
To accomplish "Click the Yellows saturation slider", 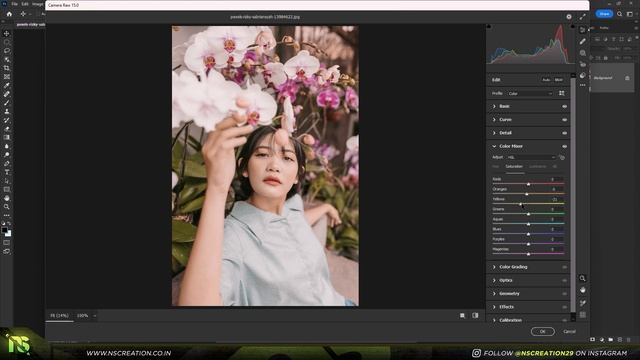I will [528, 204].
